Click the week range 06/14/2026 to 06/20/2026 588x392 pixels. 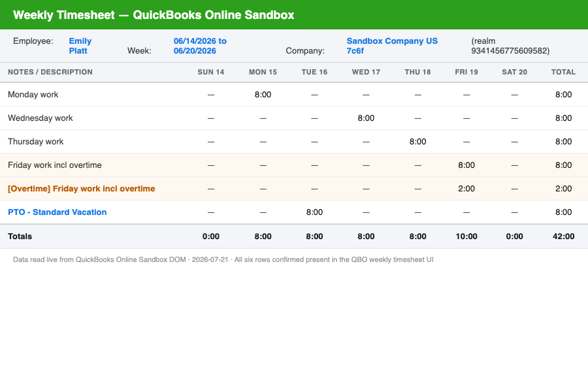[200, 46]
